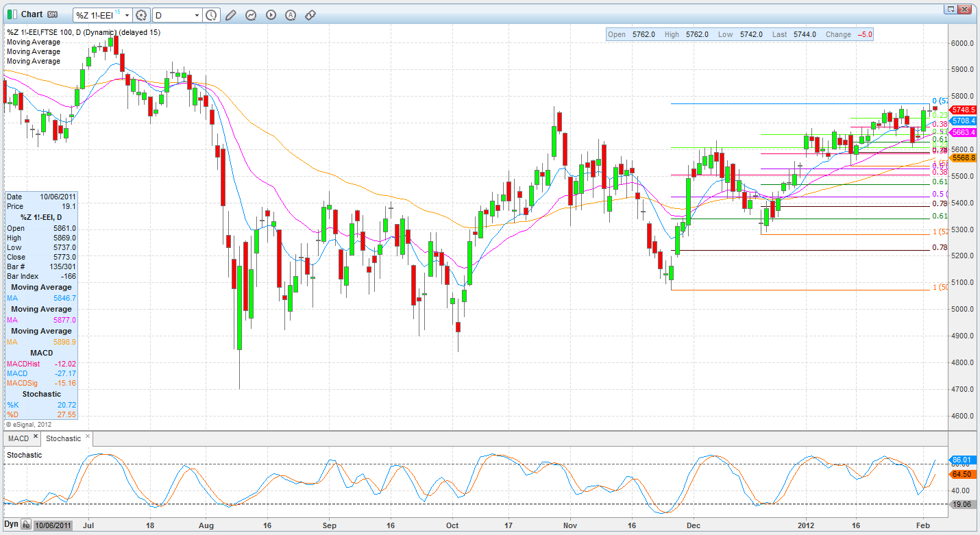Click the blue 5708.4 moving average marker

pyautogui.click(x=963, y=121)
